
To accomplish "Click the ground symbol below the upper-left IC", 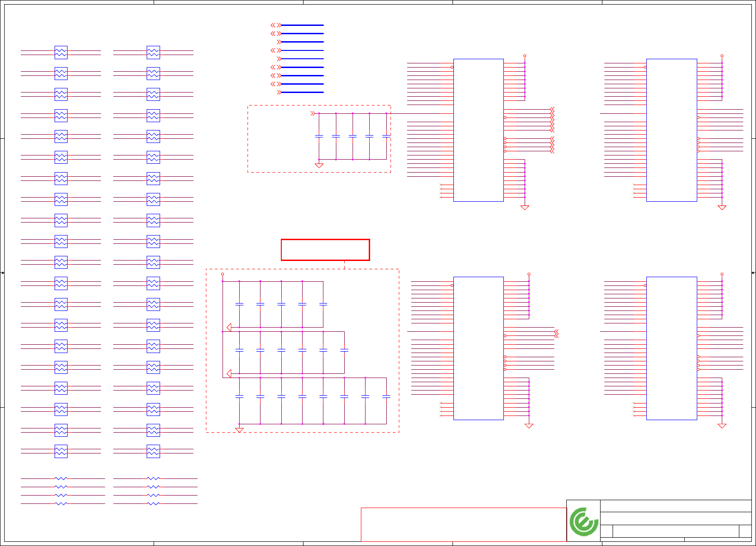I will tap(525, 208).
